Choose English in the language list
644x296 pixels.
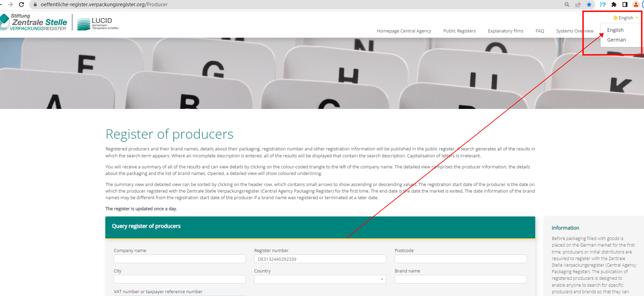615,30
